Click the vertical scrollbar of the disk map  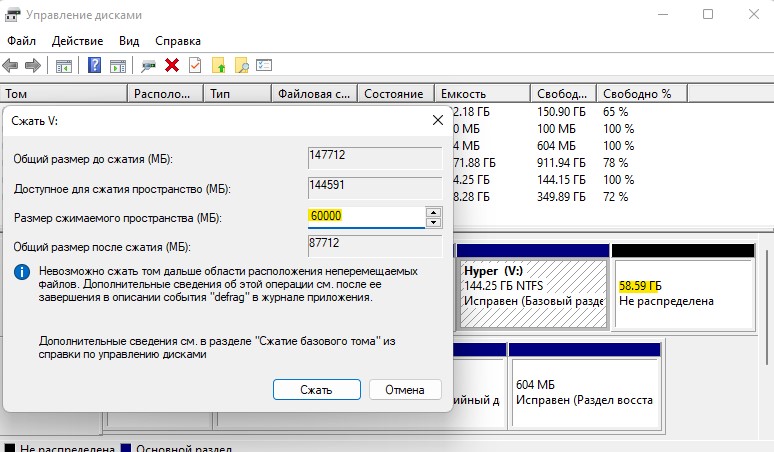(x=769, y=306)
